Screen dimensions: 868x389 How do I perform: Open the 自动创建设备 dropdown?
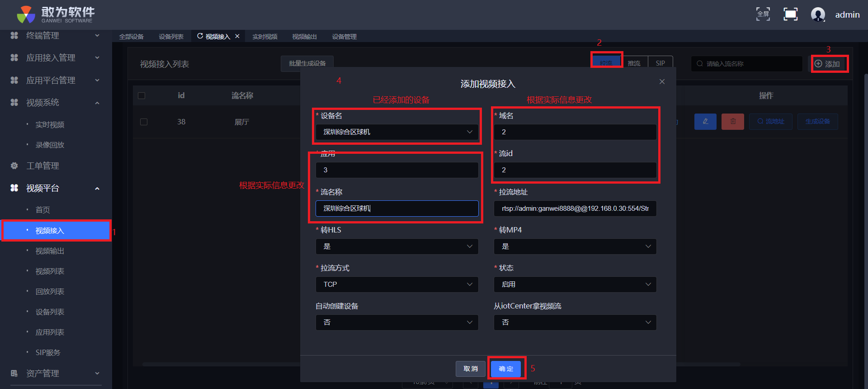click(x=397, y=323)
